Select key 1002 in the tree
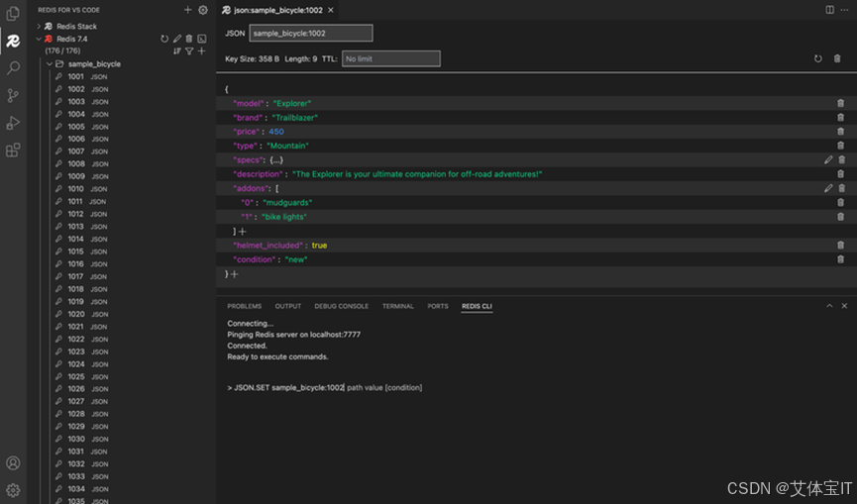This screenshot has width=857, height=504. tap(76, 89)
